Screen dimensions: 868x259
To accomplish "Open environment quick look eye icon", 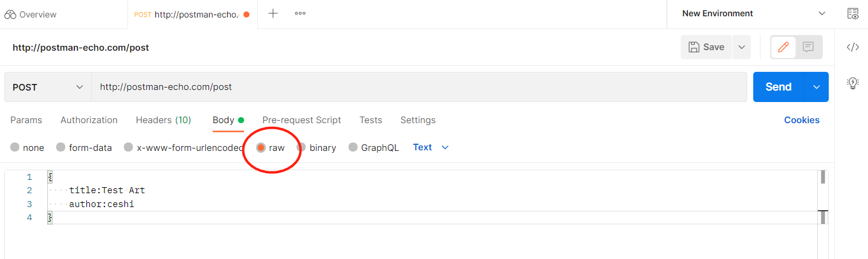I will [x=853, y=14].
